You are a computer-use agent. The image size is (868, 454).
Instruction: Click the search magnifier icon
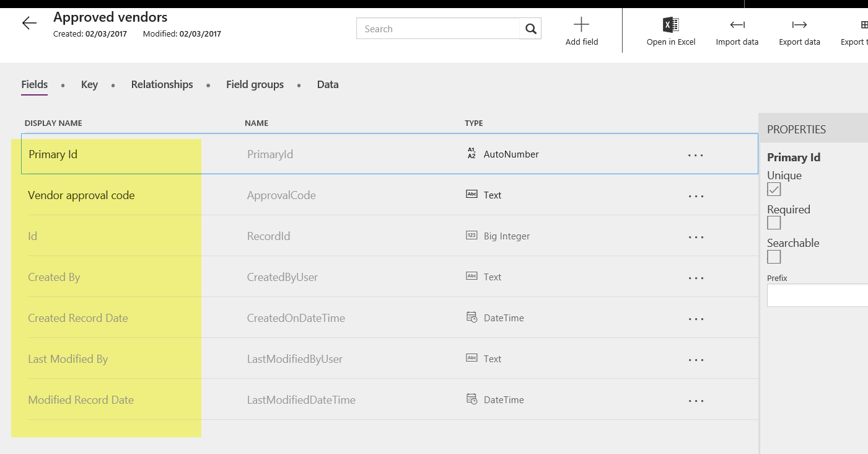pyautogui.click(x=530, y=29)
